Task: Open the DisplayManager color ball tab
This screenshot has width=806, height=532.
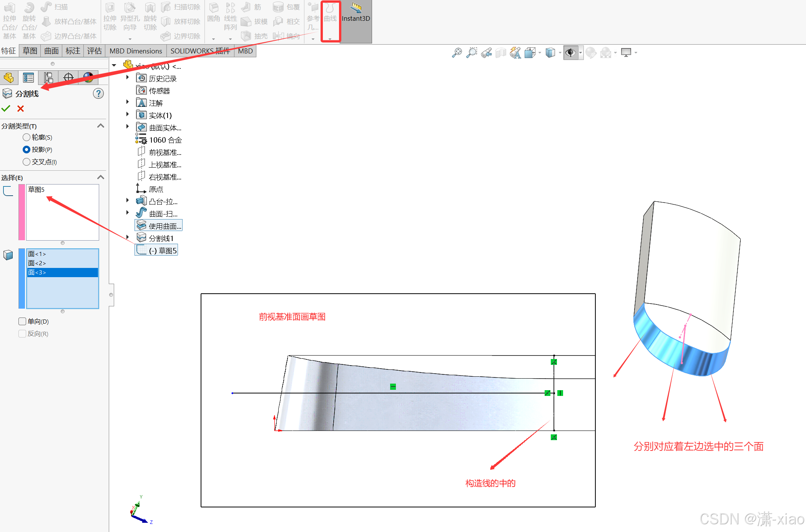Action: point(88,78)
